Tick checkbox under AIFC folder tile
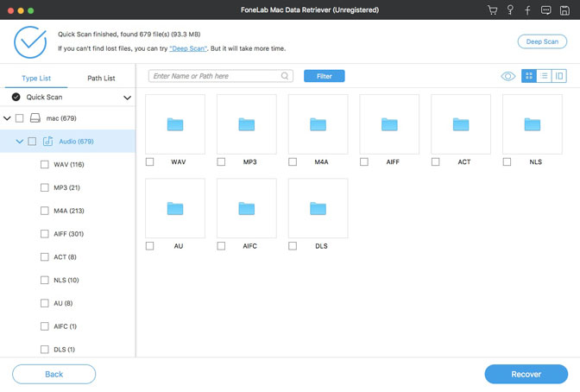The width and height of the screenshot is (580, 392). pos(221,246)
